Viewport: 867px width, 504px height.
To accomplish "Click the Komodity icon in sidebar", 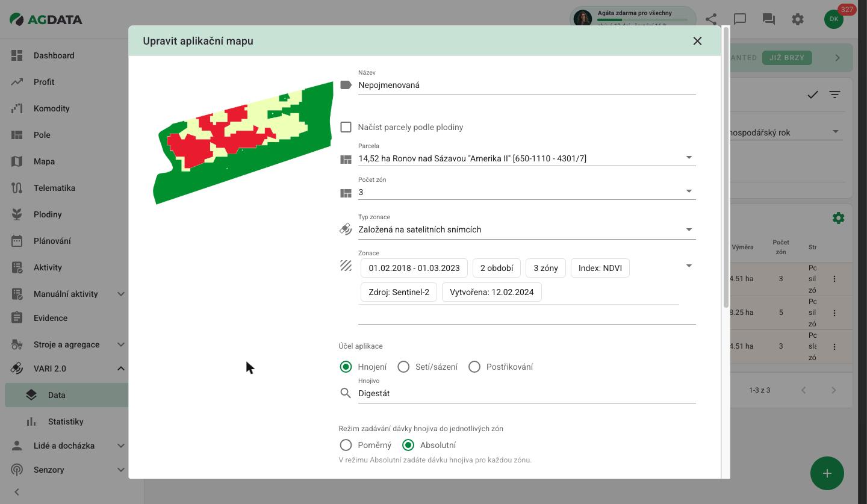I will tap(17, 108).
